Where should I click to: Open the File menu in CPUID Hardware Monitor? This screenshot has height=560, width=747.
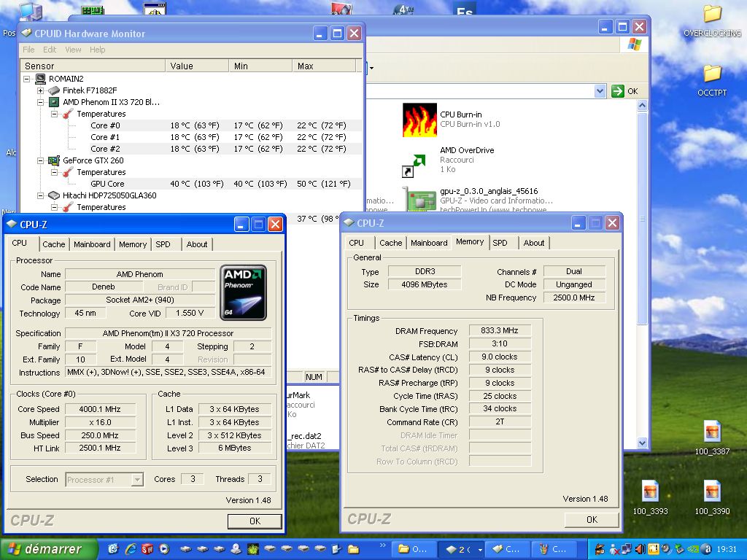point(28,50)
